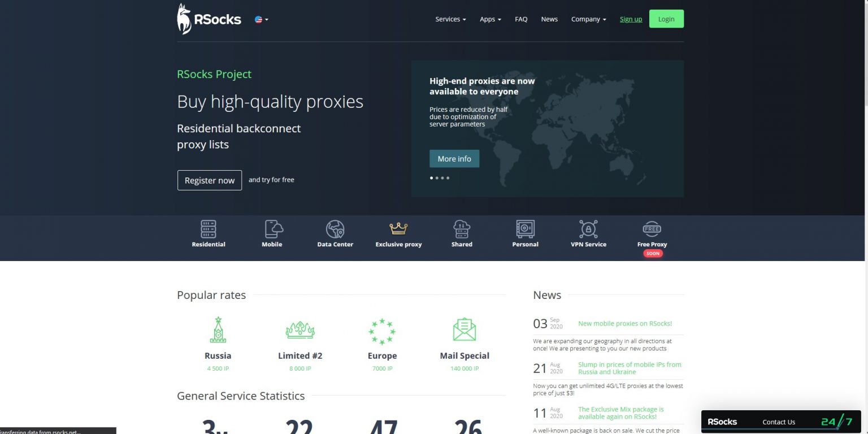
Task: Open the FAQ page
Action: pos(520,19)
